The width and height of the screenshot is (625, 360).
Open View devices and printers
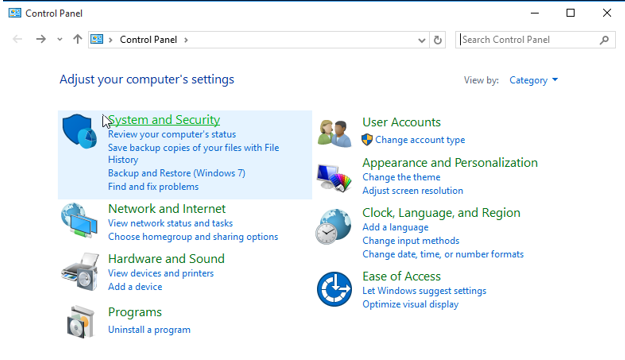[161, 273]
